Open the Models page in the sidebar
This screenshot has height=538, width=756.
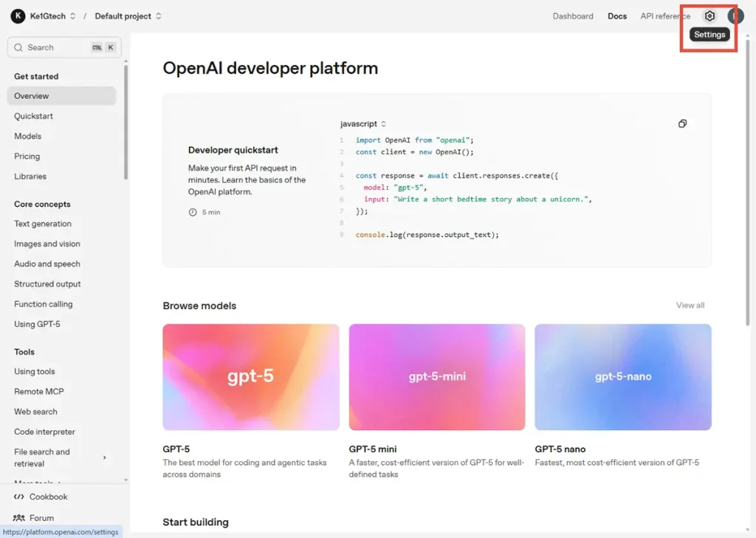(x=27, y=137)
